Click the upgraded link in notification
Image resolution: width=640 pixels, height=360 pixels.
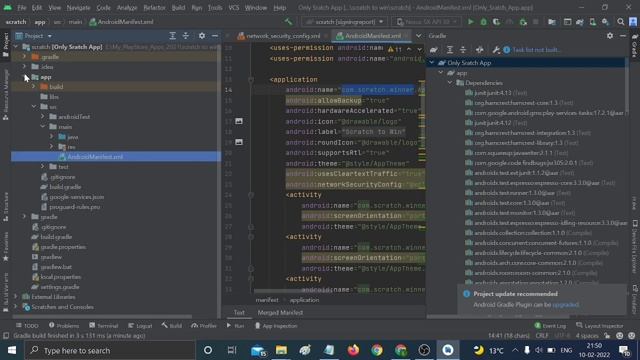point(565,304)
